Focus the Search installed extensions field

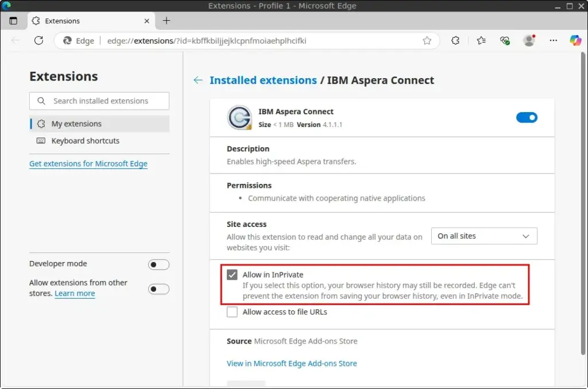[99, 101]
